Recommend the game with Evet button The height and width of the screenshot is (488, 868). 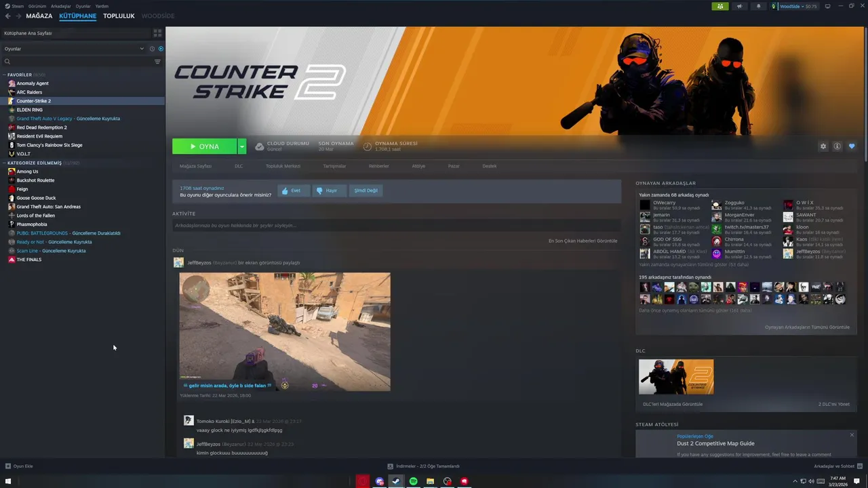pos(294,190)
